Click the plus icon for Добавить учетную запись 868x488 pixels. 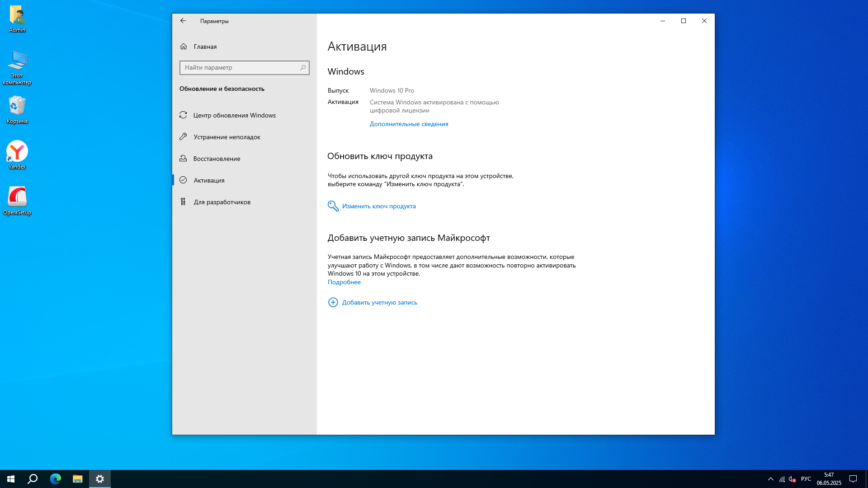click(333, 302)
